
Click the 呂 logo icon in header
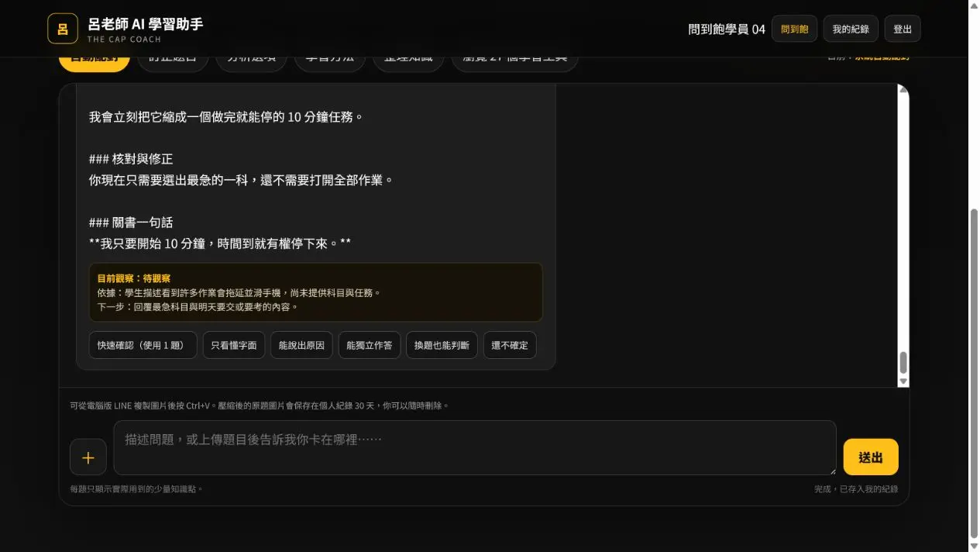[63, 29]
